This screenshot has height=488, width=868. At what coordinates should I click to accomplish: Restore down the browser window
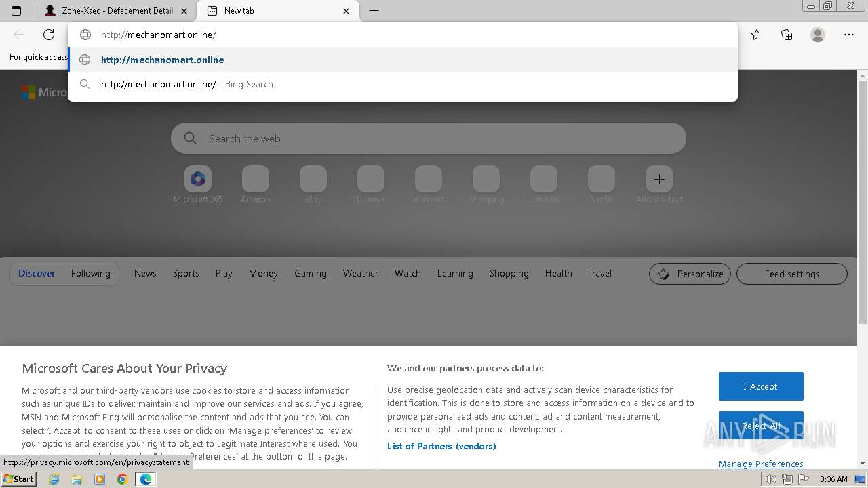tap(828, 6)
